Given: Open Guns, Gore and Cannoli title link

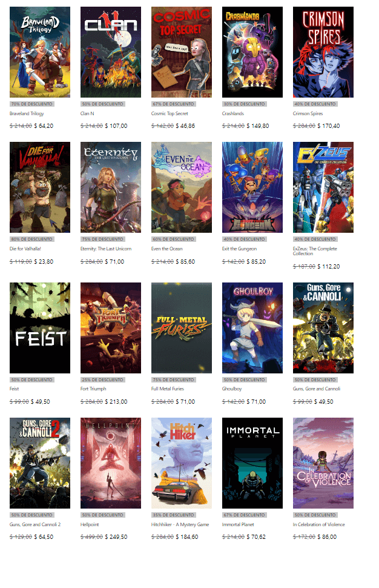Looking at the screenshot, I should (x=317, y=389).
